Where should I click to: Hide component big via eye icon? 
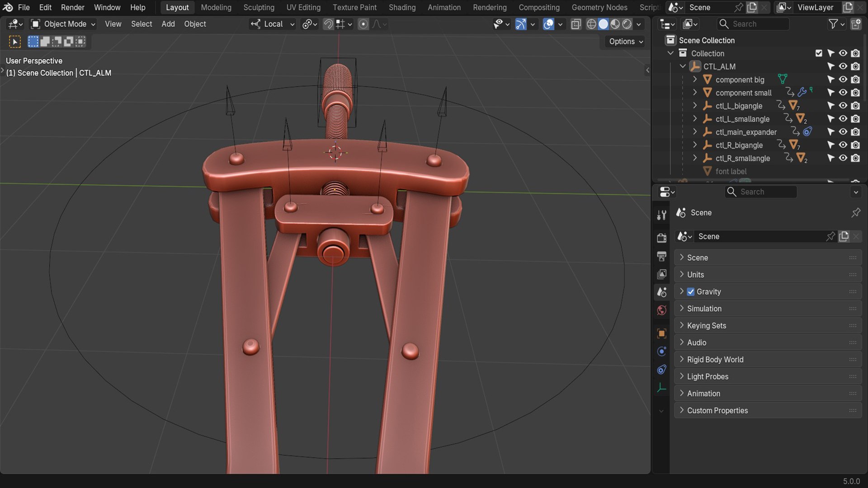click(843, 80)
